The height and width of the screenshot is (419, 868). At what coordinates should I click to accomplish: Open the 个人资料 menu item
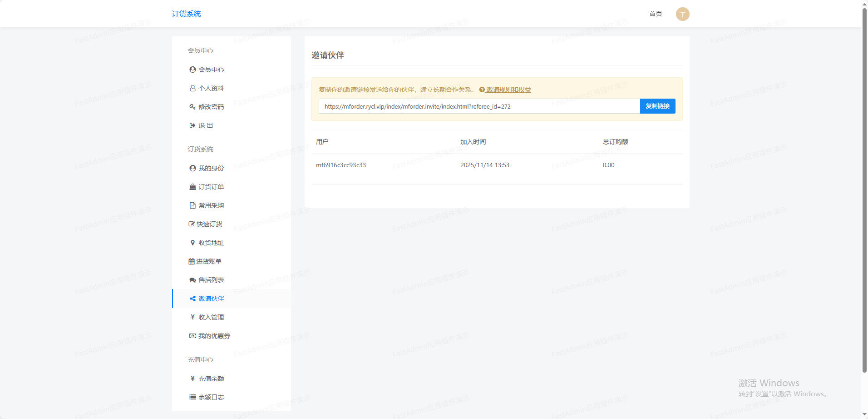click(x=211, y=88)
